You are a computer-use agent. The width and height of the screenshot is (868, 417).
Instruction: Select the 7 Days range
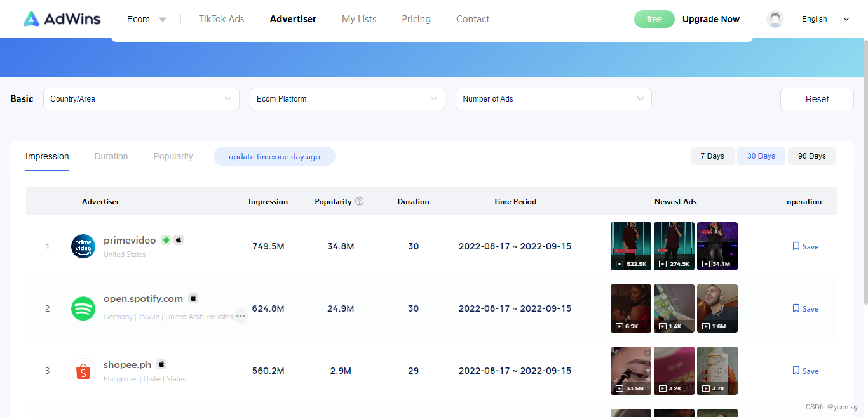click(712, 156)
